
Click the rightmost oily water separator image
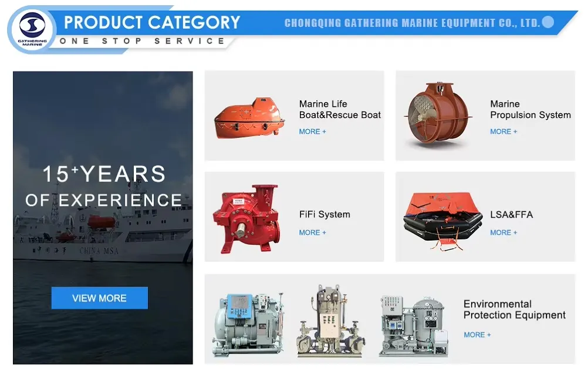click(412, 326)
